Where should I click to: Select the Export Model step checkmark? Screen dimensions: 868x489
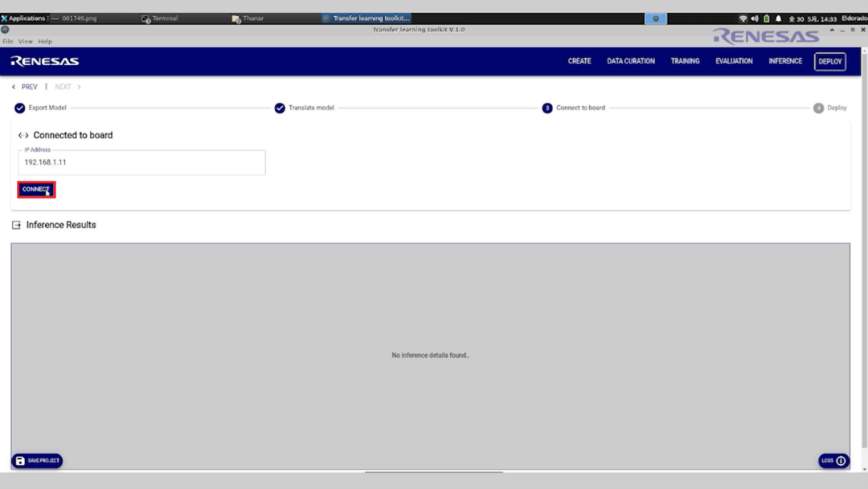pos(19,108)
